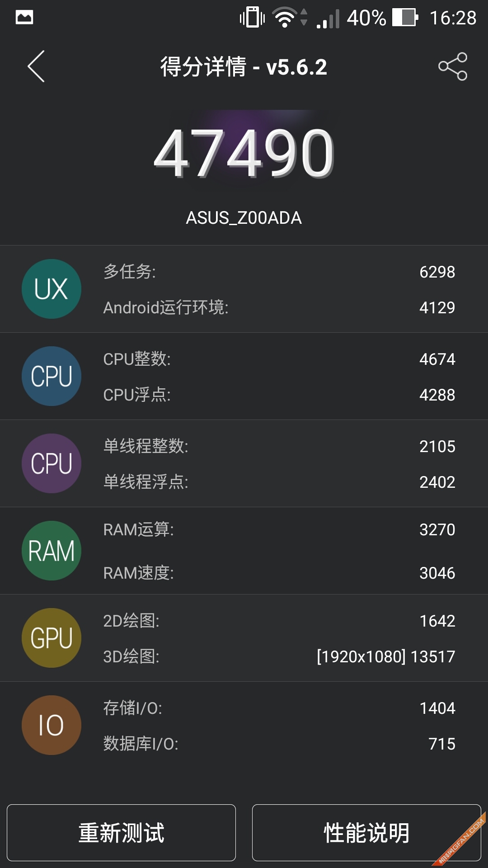This screenshot has width=488, height=868.
Task: Tap the battery status icon
Action: [405, 18]
